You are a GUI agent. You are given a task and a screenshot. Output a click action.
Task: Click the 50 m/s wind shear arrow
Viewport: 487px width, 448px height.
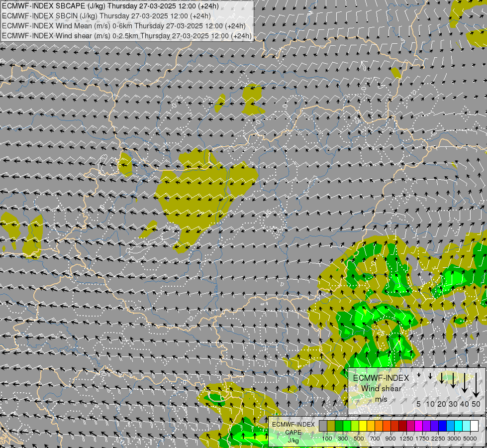click(476, 385)
